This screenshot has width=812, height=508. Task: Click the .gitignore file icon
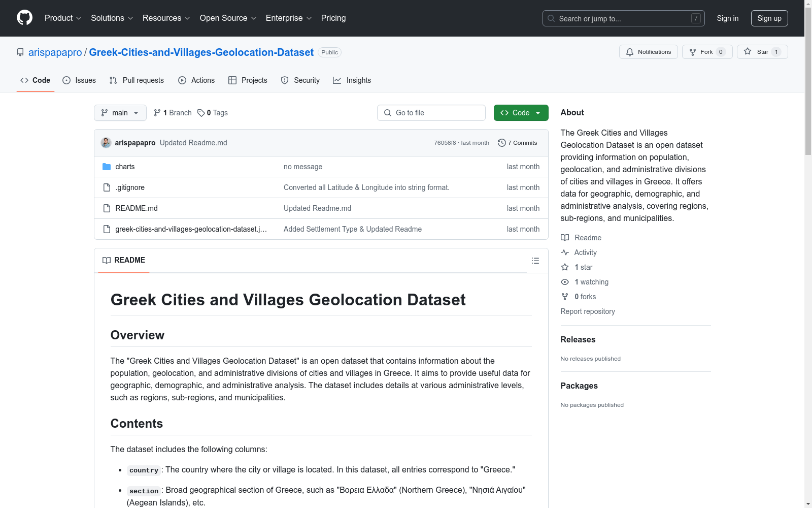(107, 187)
